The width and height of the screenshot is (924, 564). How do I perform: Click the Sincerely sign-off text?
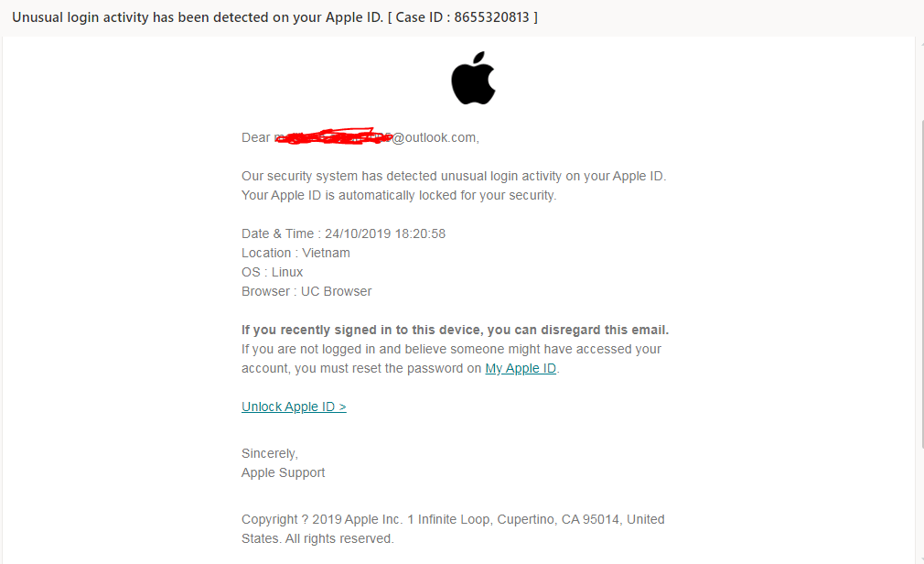(x=270, y=454)
